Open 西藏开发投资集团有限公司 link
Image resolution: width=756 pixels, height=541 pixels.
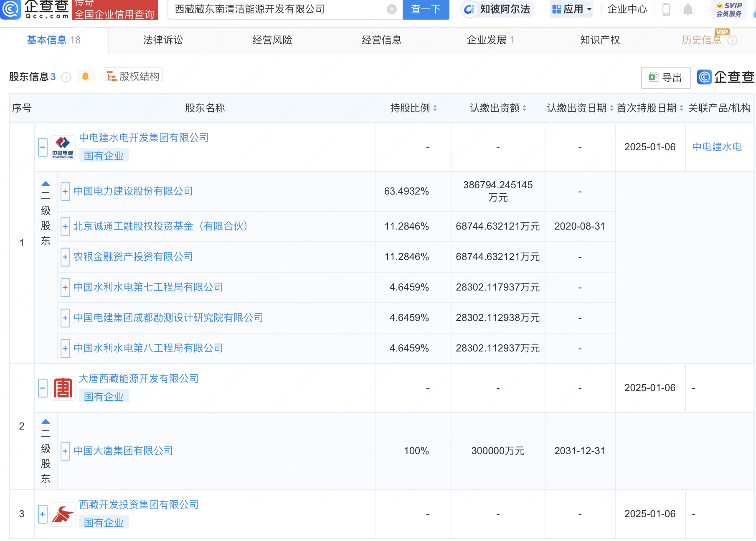[139, 505]
